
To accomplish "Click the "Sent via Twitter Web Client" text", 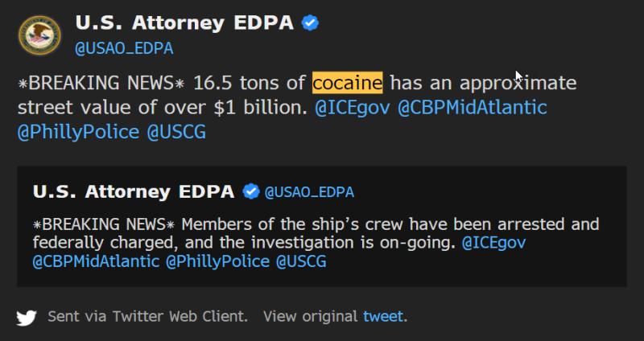I will coord(147,316).
